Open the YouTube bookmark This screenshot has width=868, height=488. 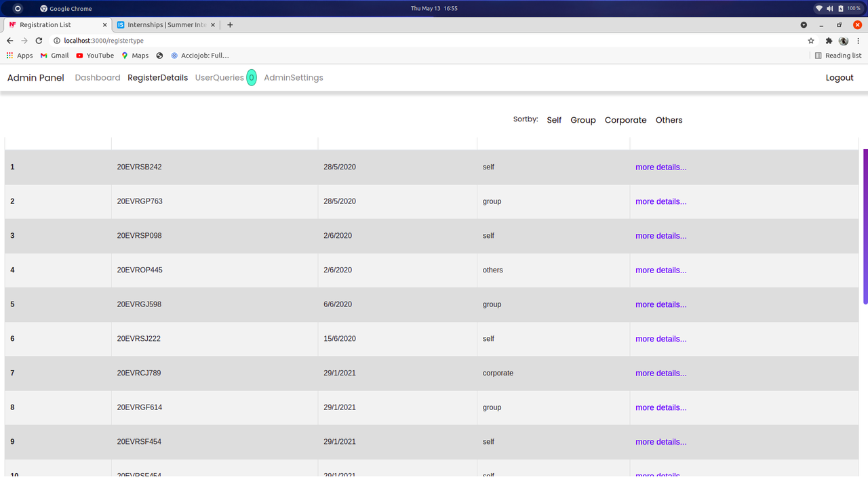(94, 56)
